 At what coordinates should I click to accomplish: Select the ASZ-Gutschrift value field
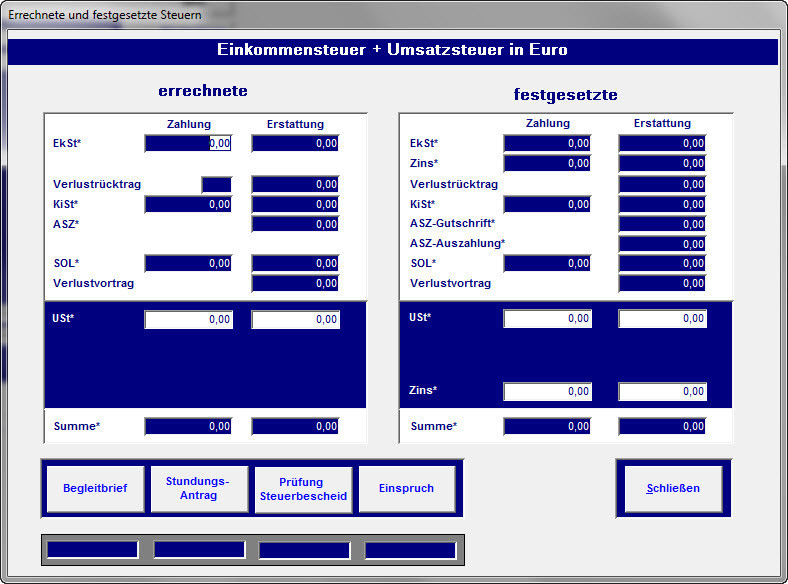(x=662, y=224)
